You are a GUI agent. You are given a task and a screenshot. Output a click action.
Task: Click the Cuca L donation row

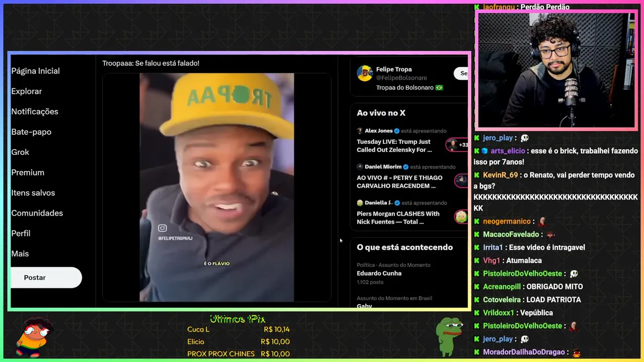(238, 329)
